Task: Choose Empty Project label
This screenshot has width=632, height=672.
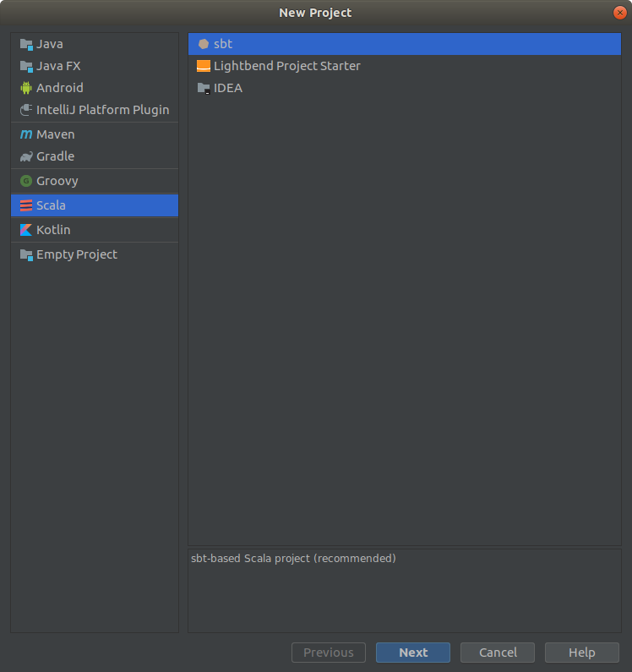Action: pos(77,255)
